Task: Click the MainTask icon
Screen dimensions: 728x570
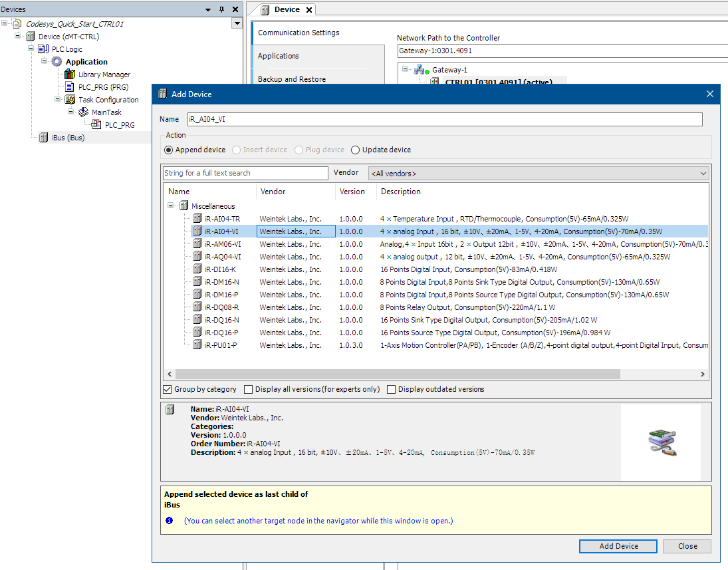Action: point(84,112)
